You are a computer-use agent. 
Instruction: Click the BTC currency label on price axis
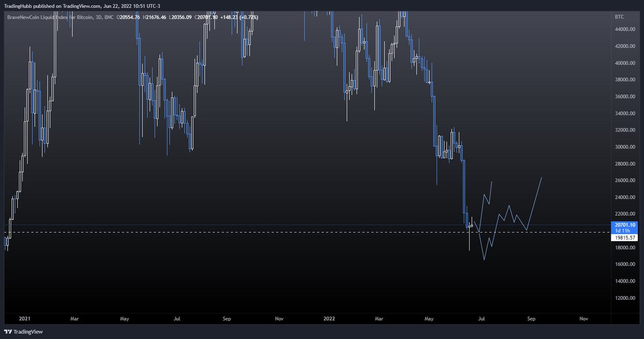tap(619, 17)
